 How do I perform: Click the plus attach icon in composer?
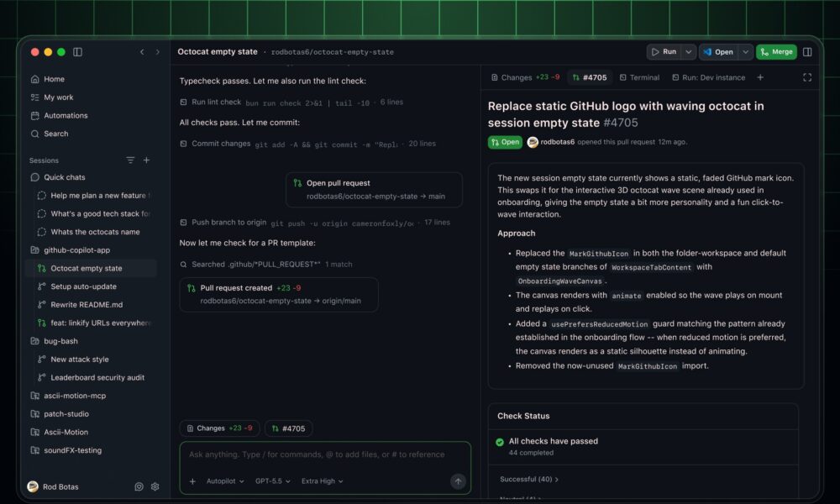point(192,481)
